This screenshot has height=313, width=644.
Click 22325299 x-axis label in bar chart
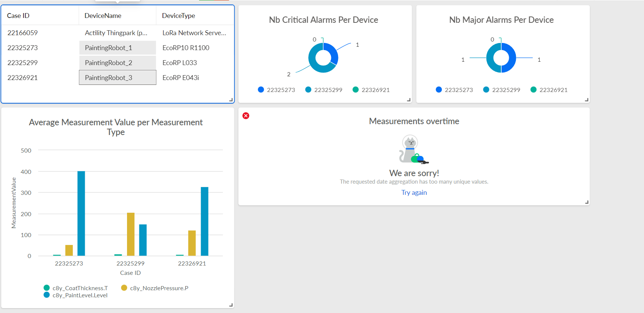pos(130,263)
